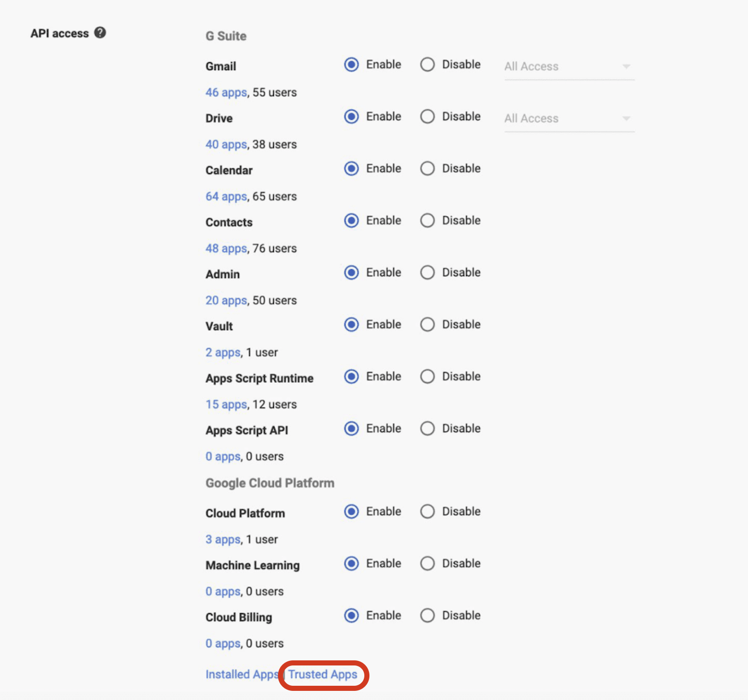Select Enable for Apps Script API
Screen dimensions: 748x700
(x=351, y=428)
